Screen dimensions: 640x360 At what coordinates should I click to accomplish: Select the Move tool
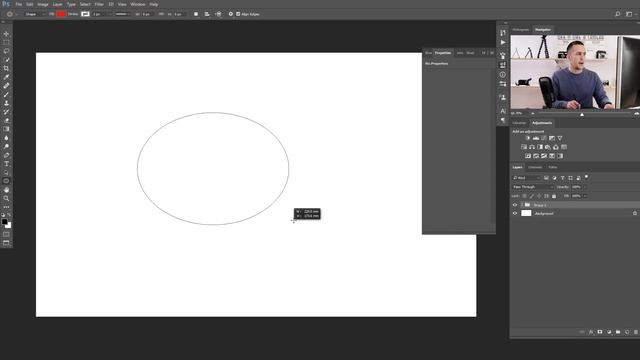(6, 33)
